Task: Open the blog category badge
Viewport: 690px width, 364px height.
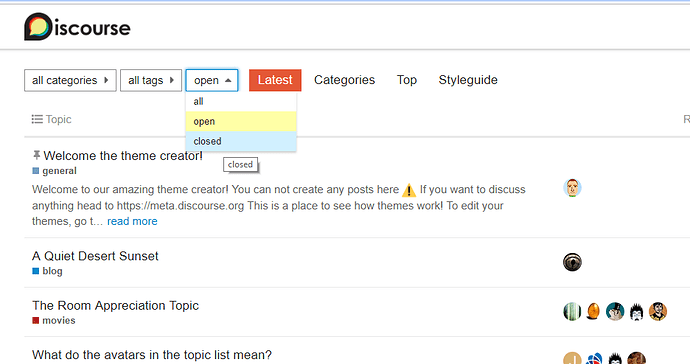Action: (48, 271)
